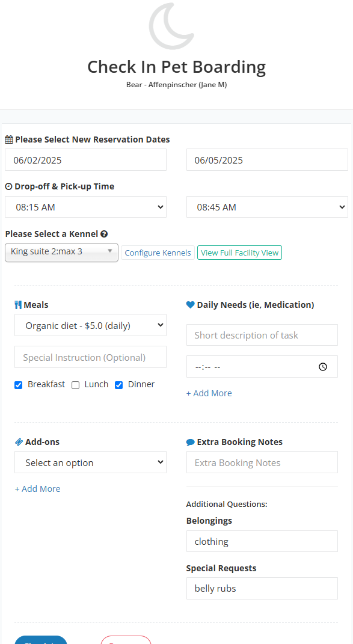Open the Organic diet meals dropdown
The image size is (353, 644).
pos(90,325)
